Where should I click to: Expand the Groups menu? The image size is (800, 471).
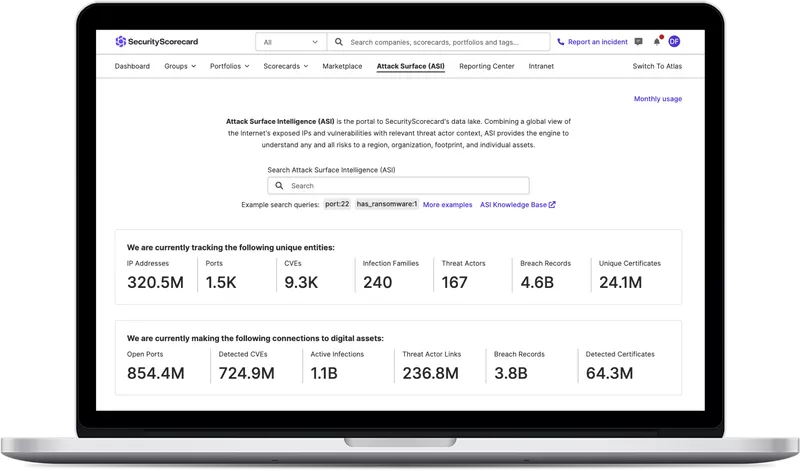point(180,66)
